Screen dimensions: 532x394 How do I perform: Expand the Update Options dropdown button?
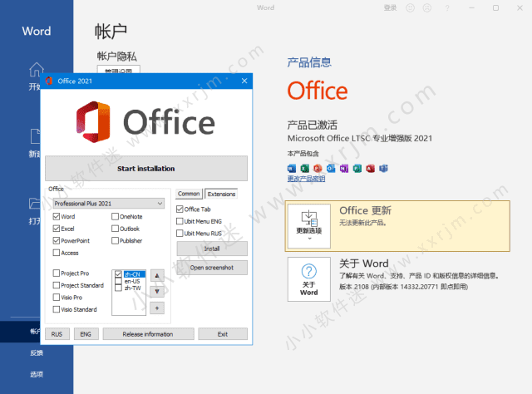click(x=308, y=224)
